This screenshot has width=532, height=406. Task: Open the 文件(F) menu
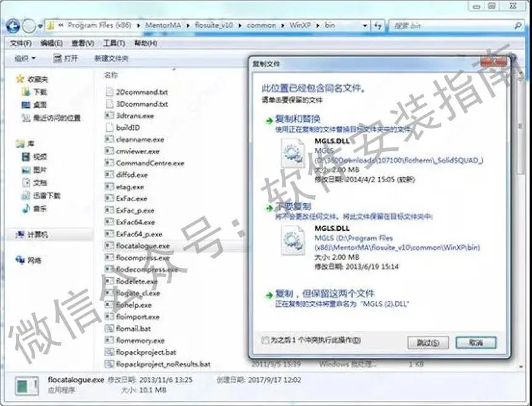tap(21, 43)
